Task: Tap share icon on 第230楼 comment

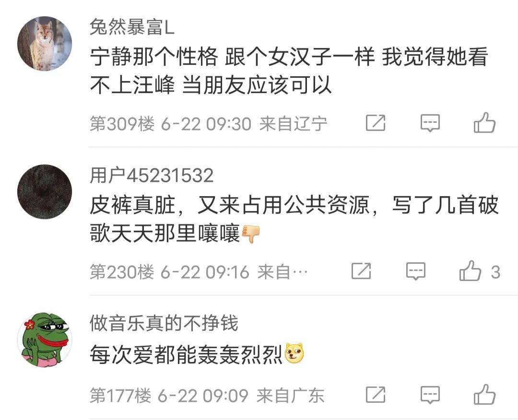Action: pos(361,271)
